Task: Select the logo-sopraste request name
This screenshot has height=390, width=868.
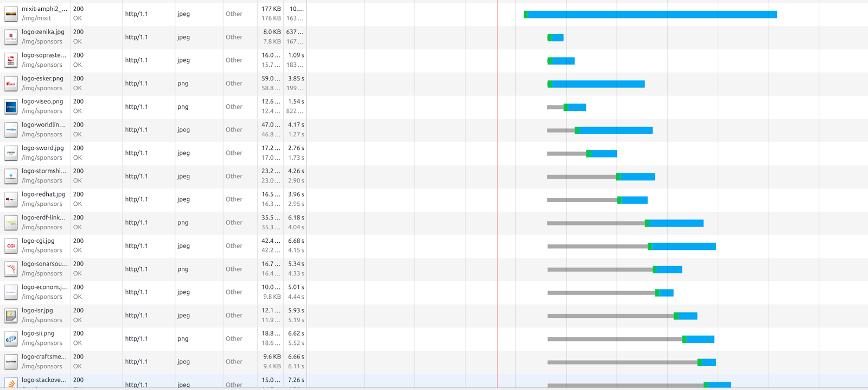Action: click(44, 55)
